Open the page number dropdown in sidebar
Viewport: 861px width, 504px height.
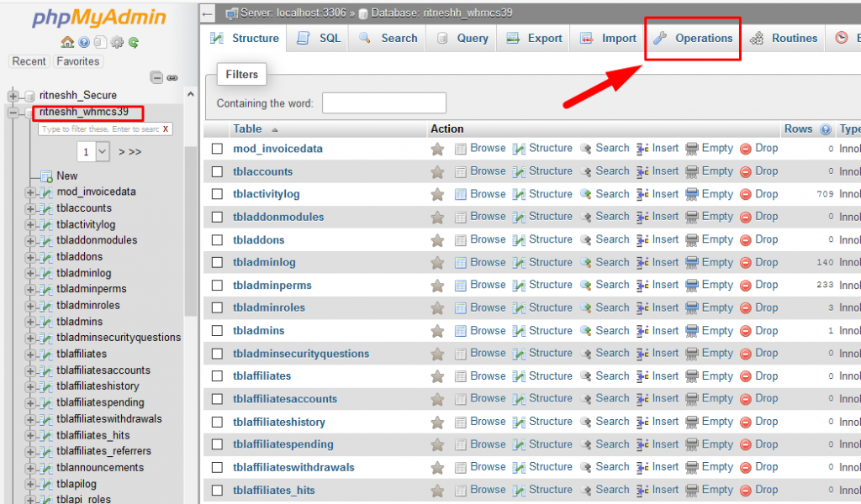pyautogui.click(x=93, y=152)
